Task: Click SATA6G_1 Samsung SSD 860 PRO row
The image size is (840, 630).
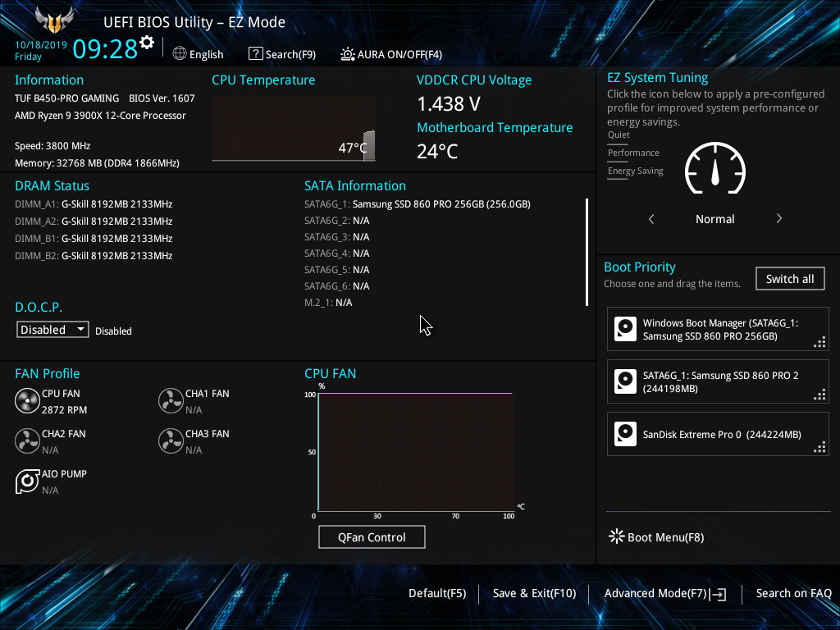Action: [418, 204]
